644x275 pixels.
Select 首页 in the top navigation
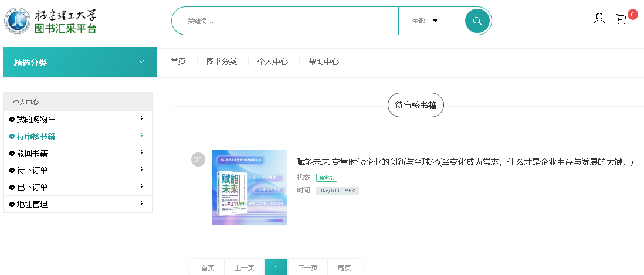click(x=178, y=62)
